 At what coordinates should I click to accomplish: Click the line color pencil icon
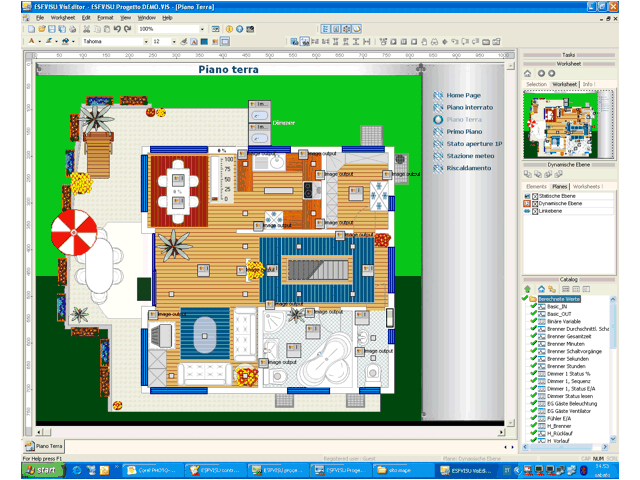pos(49,41)
